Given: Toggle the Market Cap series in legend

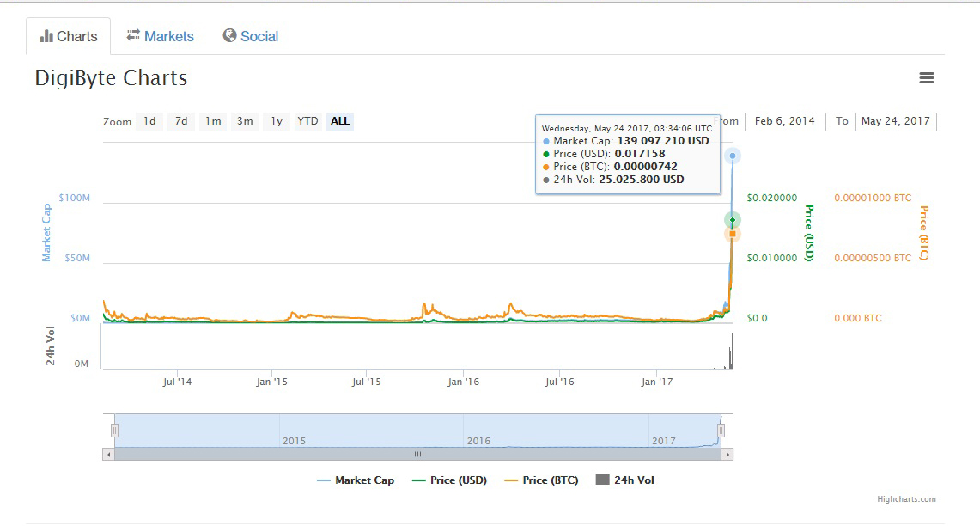Looking at the screenshot, I should coord(356,480).
